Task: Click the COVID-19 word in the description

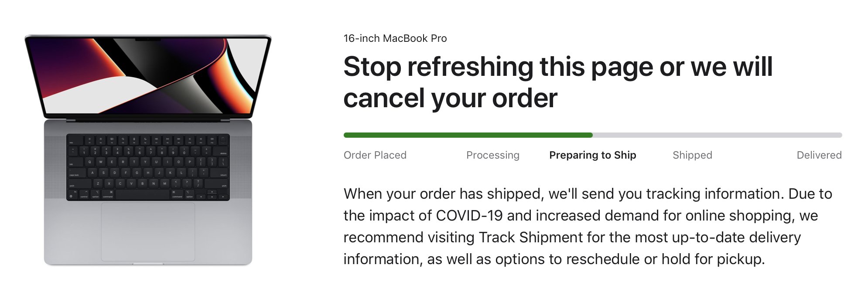Action: coord(469,216)
